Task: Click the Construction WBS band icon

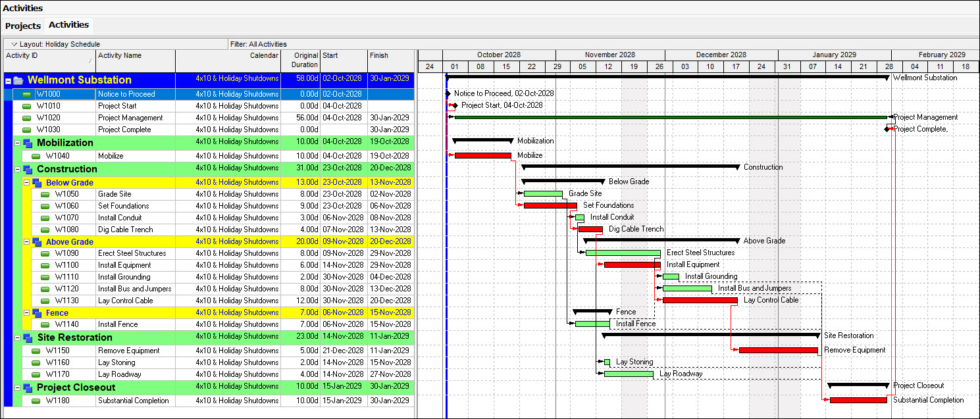Action: point(28,170)
